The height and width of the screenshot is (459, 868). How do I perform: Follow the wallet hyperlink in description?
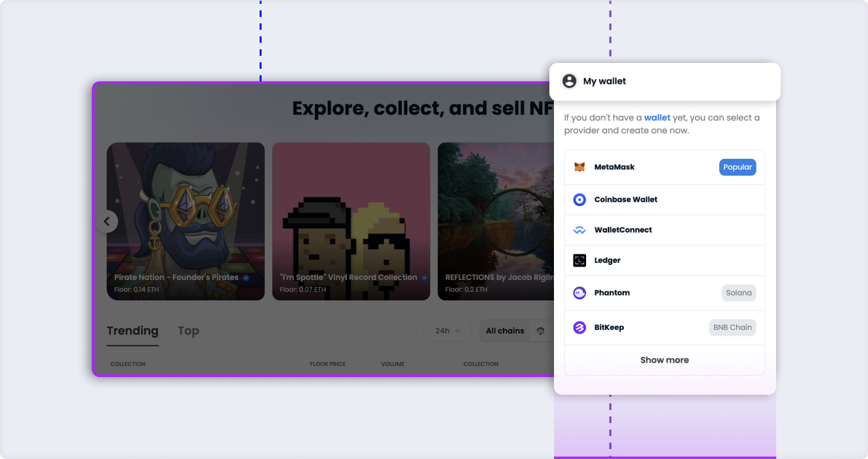click(657, 118)
